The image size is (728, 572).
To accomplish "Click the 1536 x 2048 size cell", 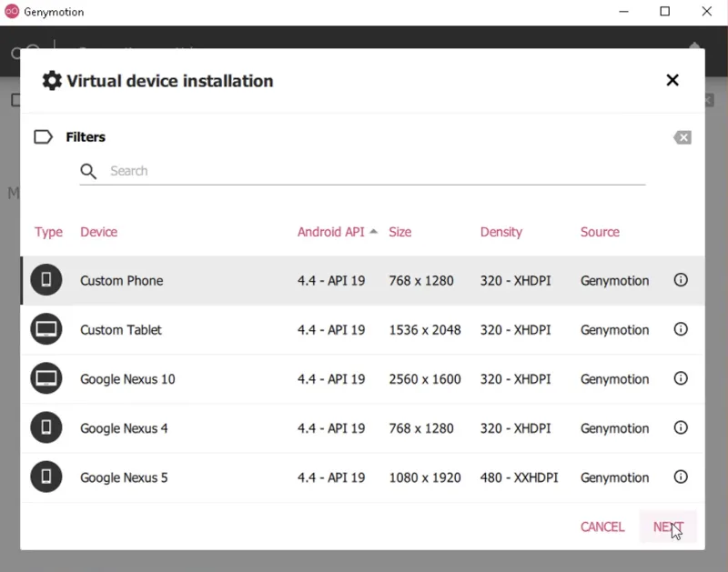I will pos(425,330).
